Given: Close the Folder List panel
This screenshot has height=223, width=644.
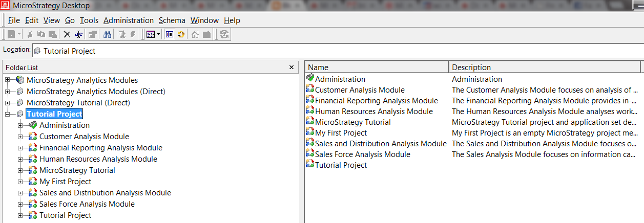Looking at the screenshot, I should (x=292, y=68).
